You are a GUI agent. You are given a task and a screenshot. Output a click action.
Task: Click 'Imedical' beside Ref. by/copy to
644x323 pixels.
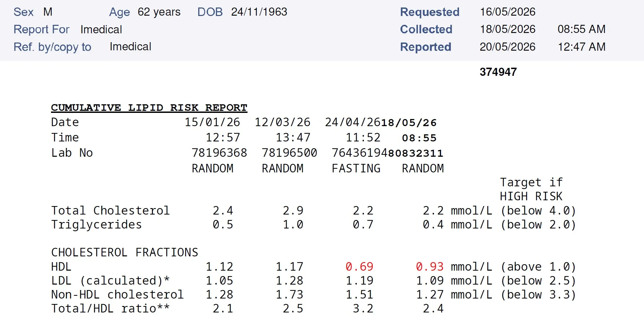pyautogui.click(x=131, y=47)
